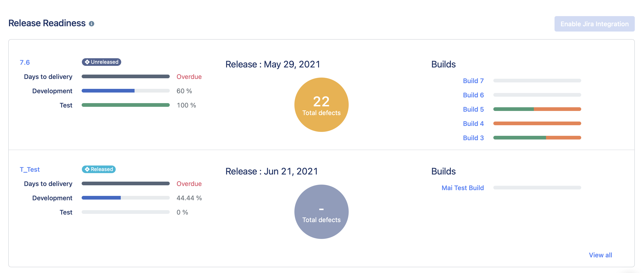Image resolution: width=644 pixels, height=273 pixels.
Task: Click Enable Jira Integration
Action: (x=595, y=24)
